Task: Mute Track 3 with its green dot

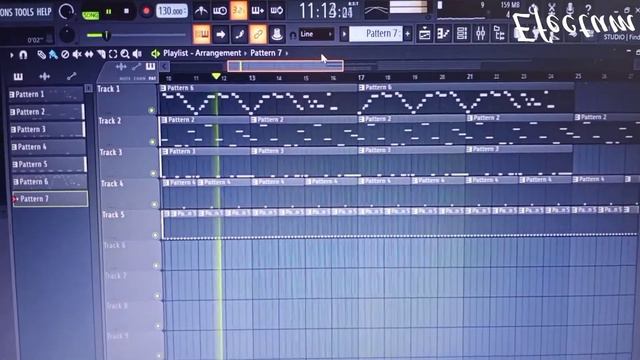Action: [x=153, y=173]
